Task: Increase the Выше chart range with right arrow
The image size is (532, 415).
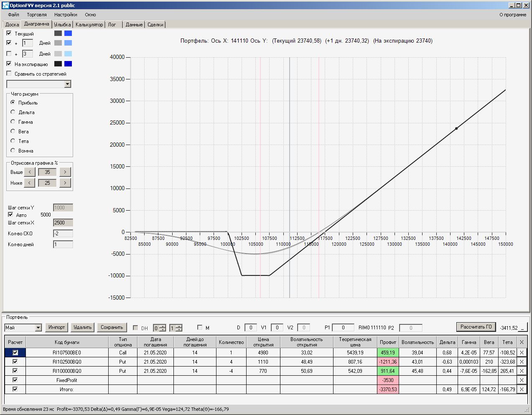Action: [65, 172]
